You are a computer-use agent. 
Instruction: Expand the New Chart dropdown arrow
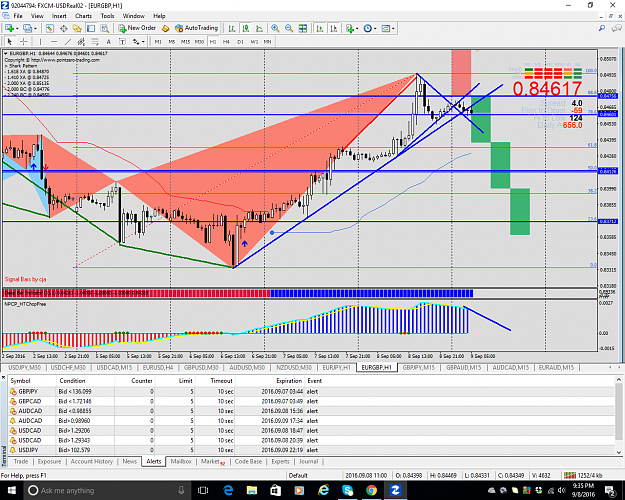tap(17, 28)
